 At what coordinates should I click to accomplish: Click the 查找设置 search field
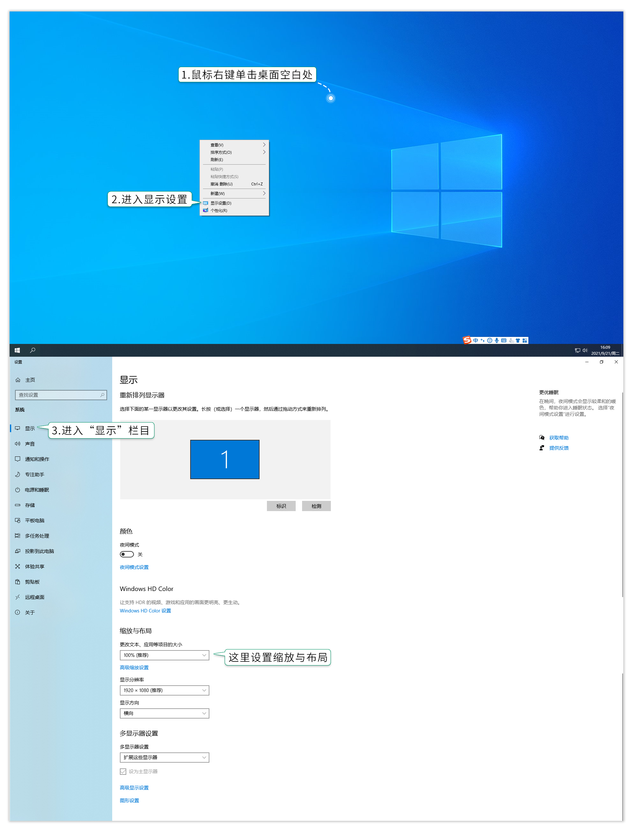[x=59, y=395]
